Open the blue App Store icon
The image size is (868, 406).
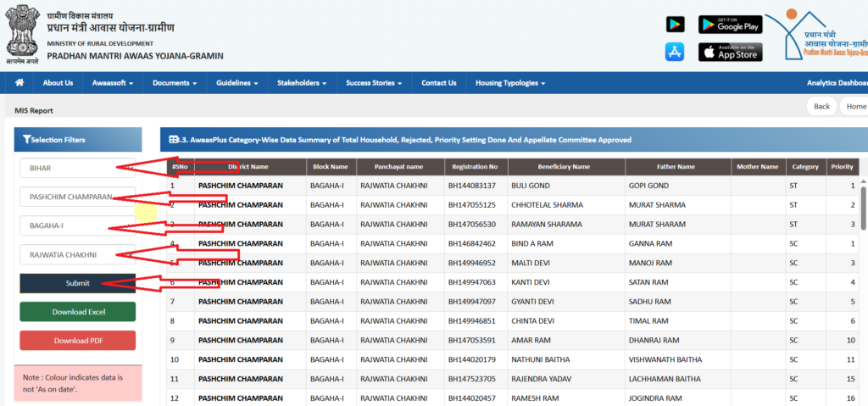[x=675, y=52]
